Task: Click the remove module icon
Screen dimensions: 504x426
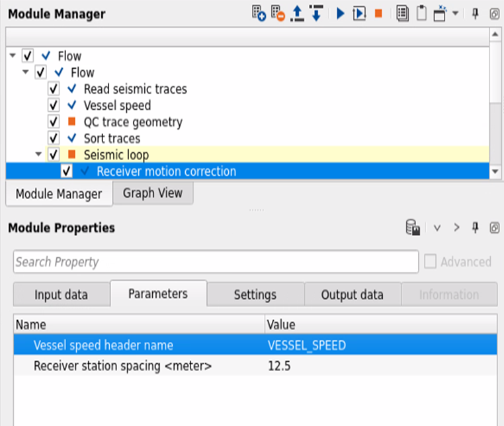Action: 278,13
